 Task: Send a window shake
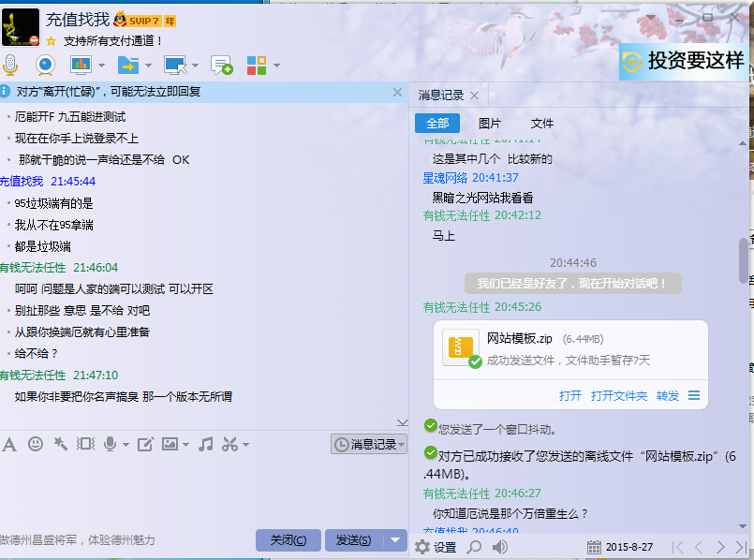[x=85, y=444]
